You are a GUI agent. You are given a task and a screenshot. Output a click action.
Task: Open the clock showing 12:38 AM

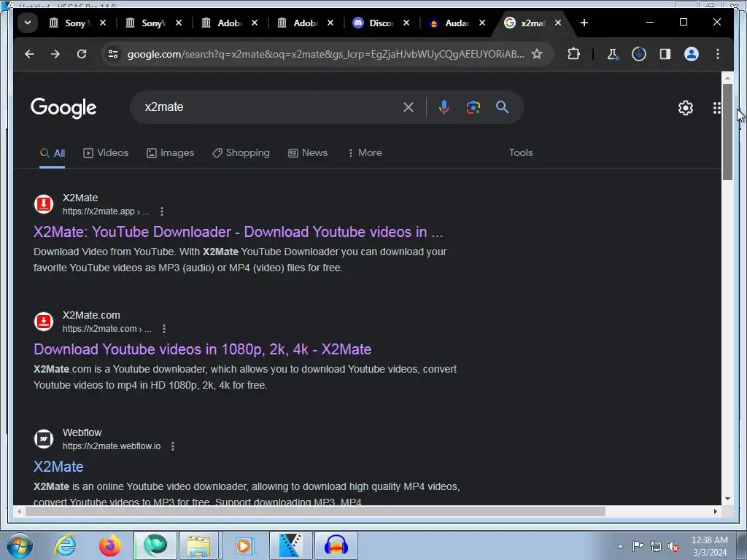(709, 546)
